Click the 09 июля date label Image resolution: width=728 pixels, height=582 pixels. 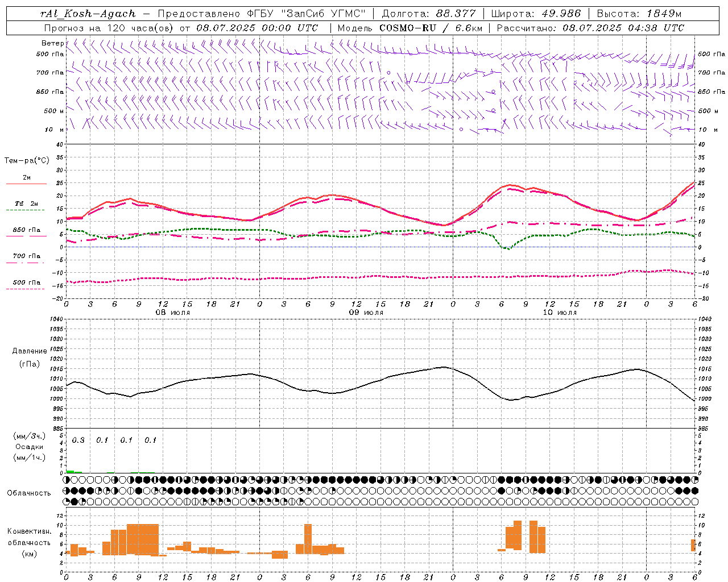point(366,313)
